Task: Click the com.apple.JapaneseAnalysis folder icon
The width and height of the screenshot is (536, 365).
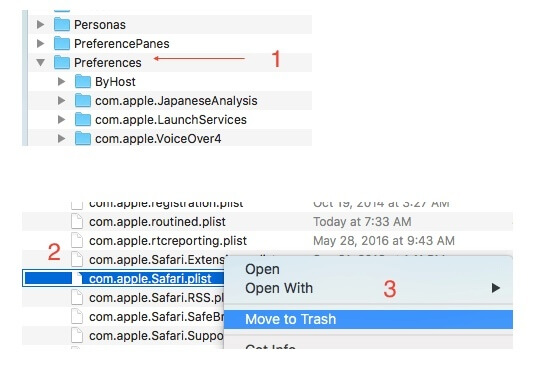Action: [83, 100]
